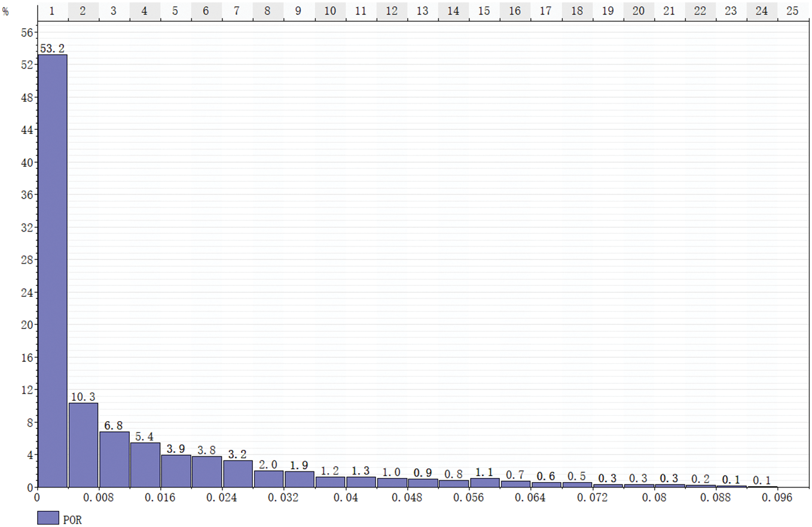Click the bar with value 1.1
The width and height of the screenshot is (812, 527).
pyautogui.click(x=485, y=483)
